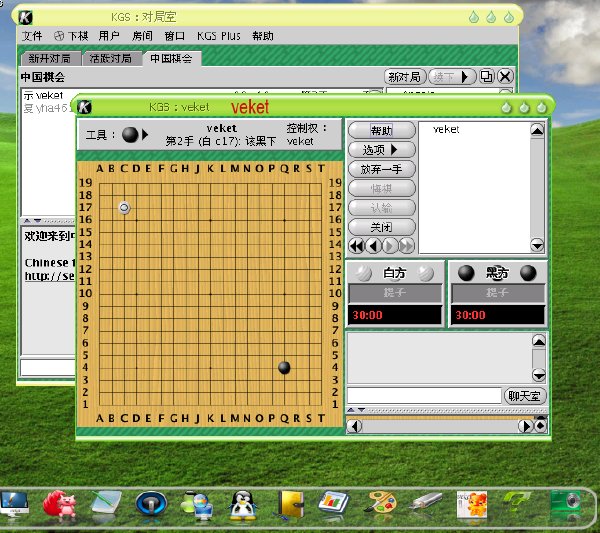The height and width of the screenshot is (533, 600).
Task: Open the USB drive icon in dock
Action: point(426,501)
